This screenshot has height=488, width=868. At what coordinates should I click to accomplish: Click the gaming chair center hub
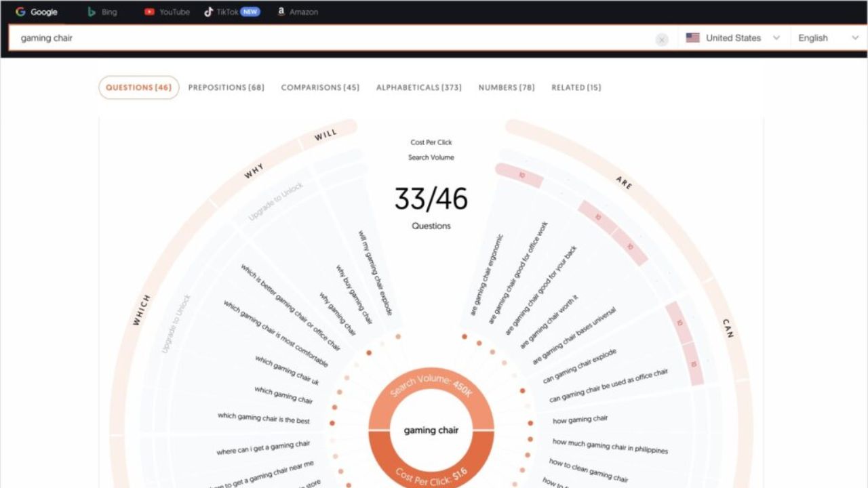pyautogui.click(x=431, y=430)
